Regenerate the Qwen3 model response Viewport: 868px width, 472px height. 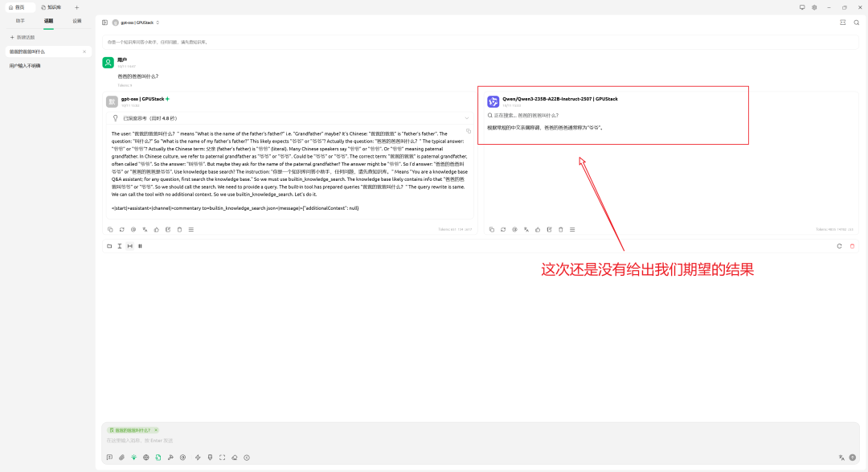click(x=502, y=229)
